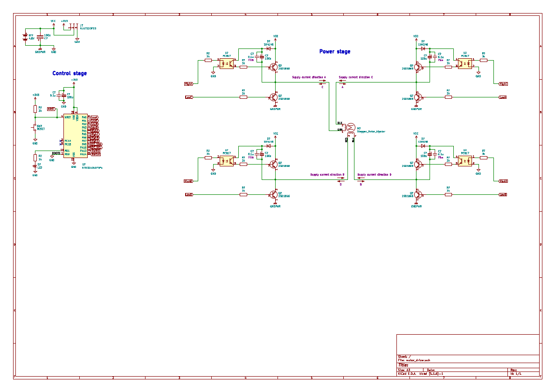The height and width of the screenshot is (392, 555).
Task: Select the Date: field in the title block
Action: coord(431,370)
